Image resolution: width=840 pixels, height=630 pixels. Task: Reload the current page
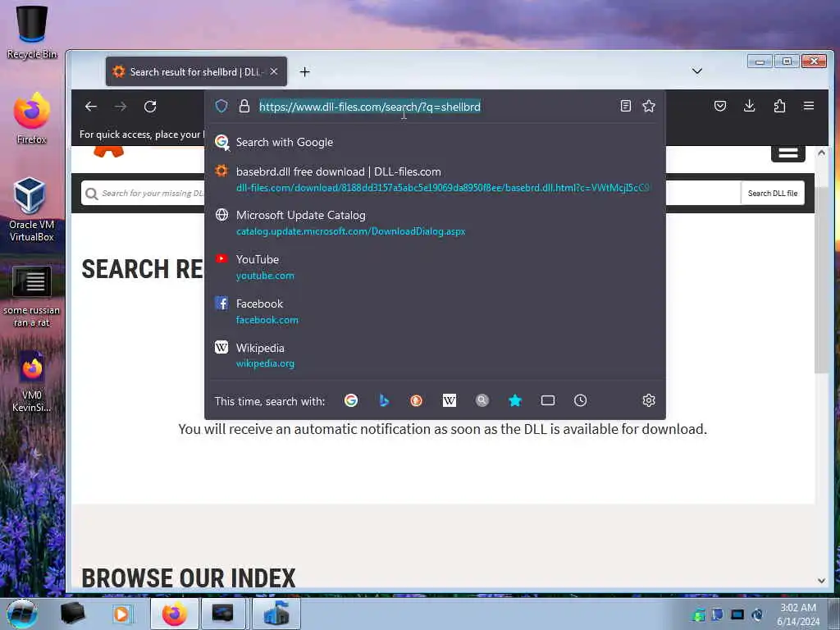point(150,107)
